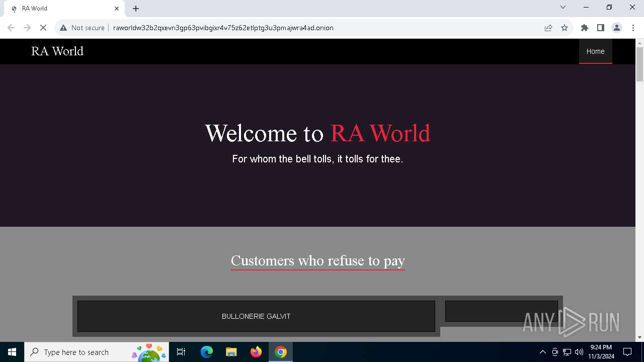Click the share page icon
Viewport: 644px width, 362px height.
pos(548,28)
